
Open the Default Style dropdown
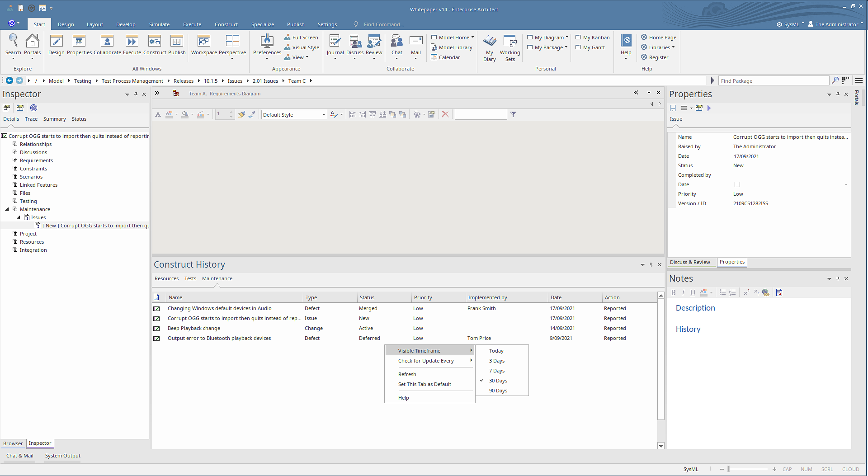[324, 115]
